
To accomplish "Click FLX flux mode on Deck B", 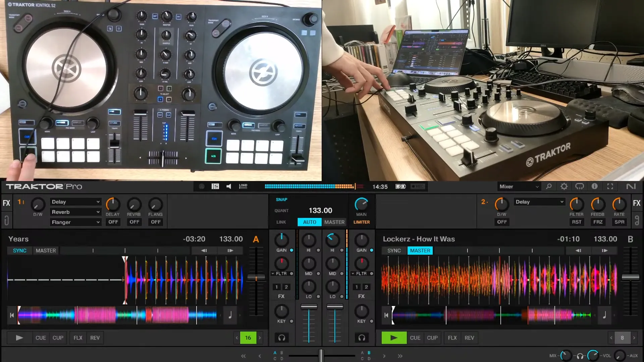I will point(452,338).
